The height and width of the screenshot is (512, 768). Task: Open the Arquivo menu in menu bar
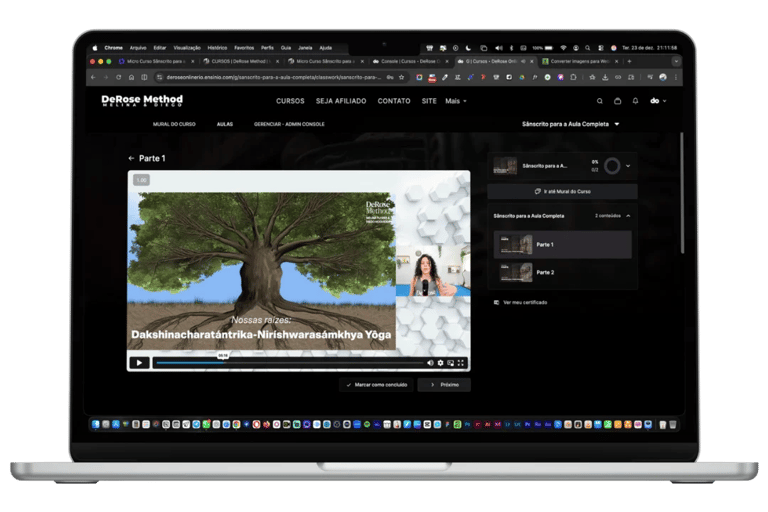pyautogui.click(x=138, y=48)
